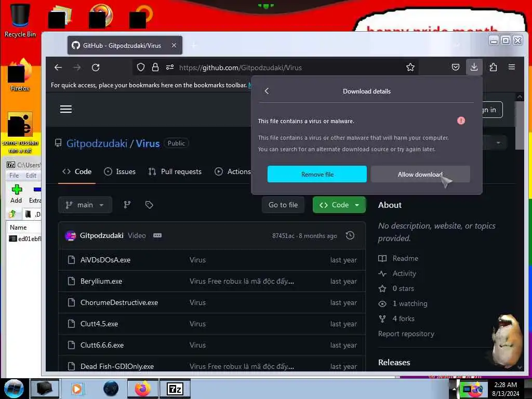Click the Windows Start orb
532x399 pixels.
[x=14, y=389]
